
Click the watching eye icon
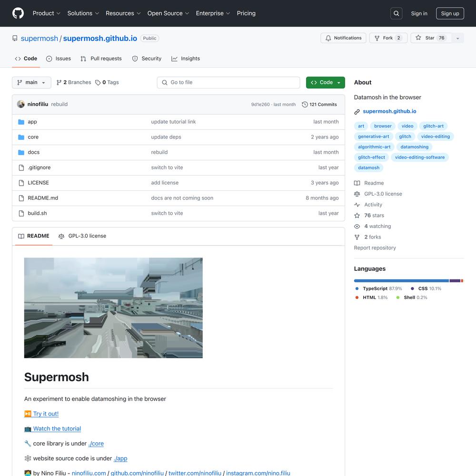(357, 226)
